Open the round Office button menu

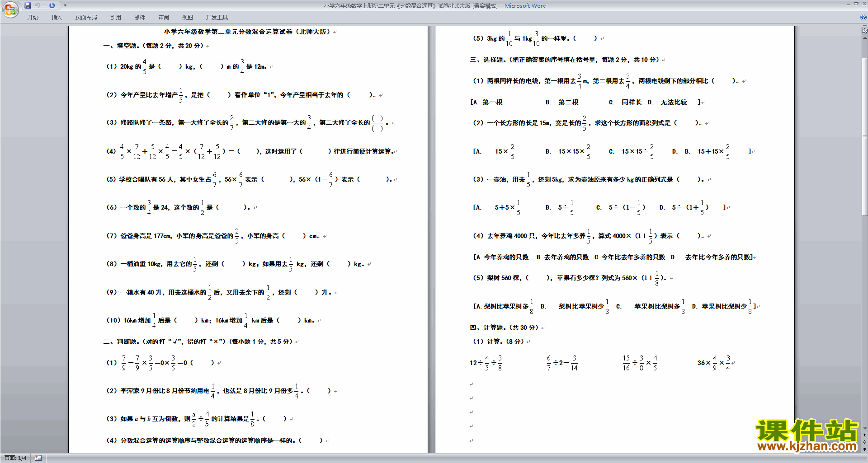pyautogui.click(x=10, y=9)
